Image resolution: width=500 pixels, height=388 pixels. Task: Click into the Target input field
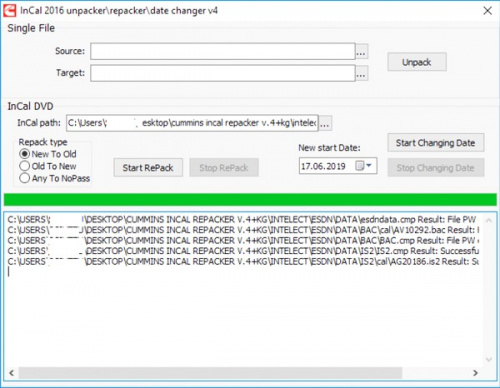pyautogui.click(x=223, y=73)
